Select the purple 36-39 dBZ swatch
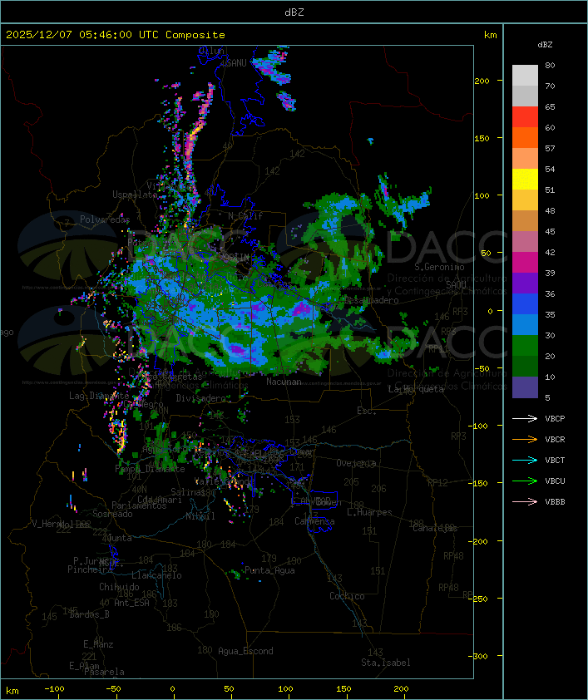 pyautogui.click(x=525, y=283)
